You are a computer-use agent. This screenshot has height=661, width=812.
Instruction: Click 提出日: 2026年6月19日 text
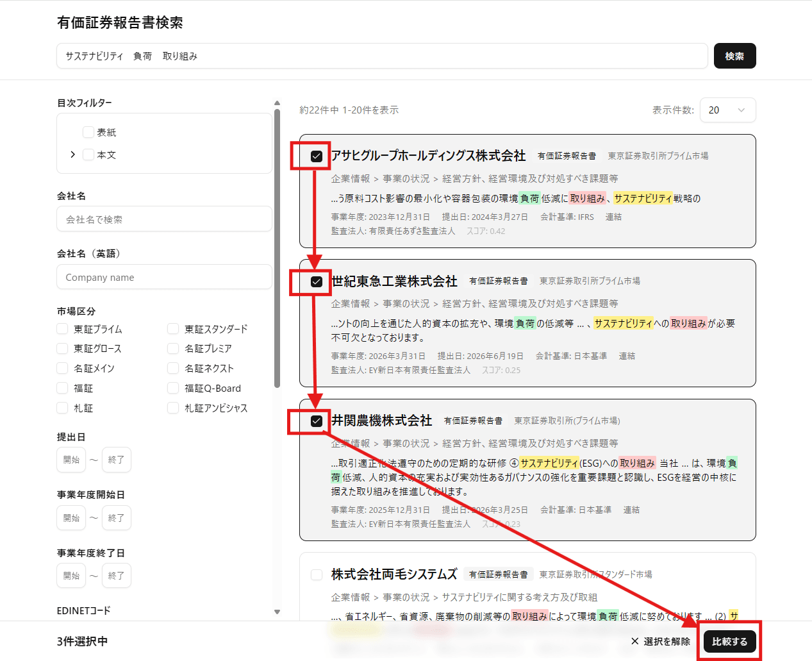[480, 356]
